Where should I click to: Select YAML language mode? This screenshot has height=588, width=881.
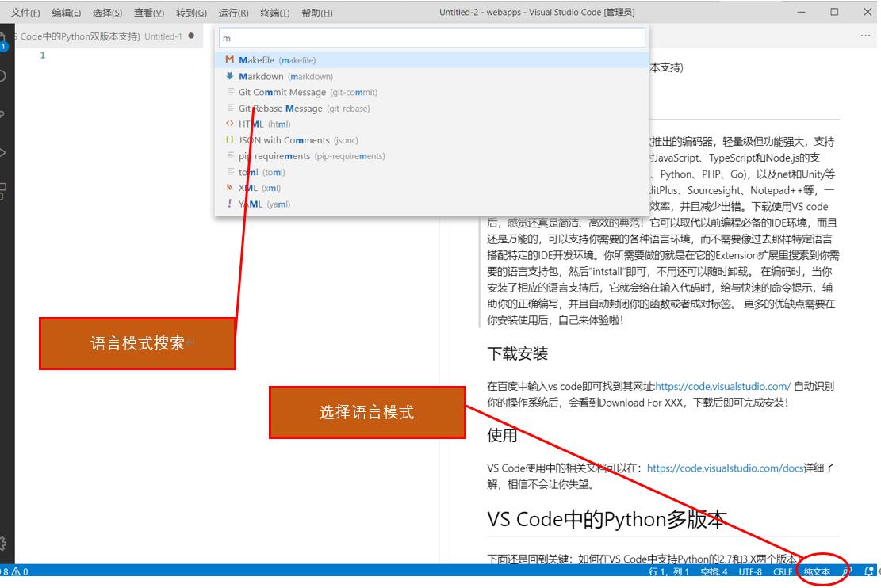coord(432,204)
